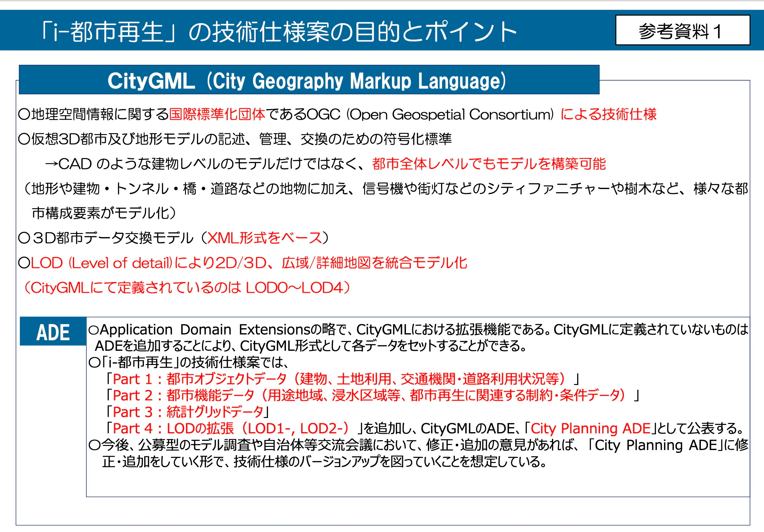Click the red text City Planning ADE
This screenshot has width=764, height=532.
point(590,429)
